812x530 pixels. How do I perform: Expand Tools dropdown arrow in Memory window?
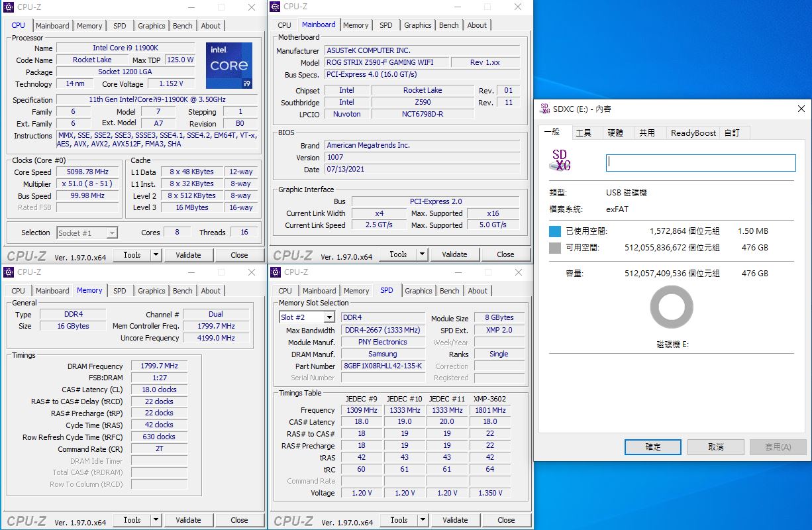coord(156,520)
